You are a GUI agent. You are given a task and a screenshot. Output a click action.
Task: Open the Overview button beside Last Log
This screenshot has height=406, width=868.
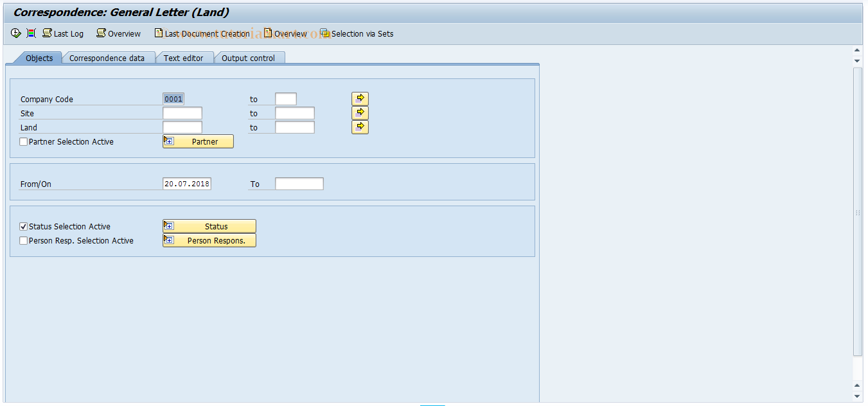tap(118, 33)
